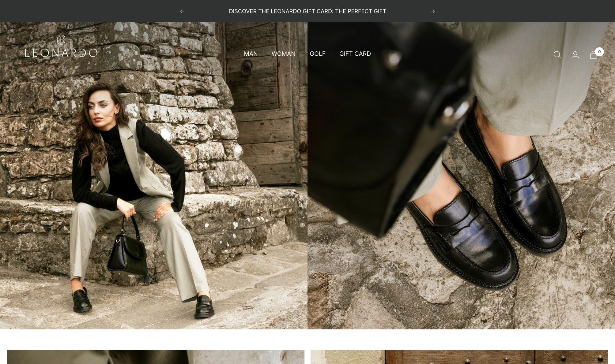Show the next announcement with right arrow
Viewport: 615px width, 364px height.
tap(432, 11)
